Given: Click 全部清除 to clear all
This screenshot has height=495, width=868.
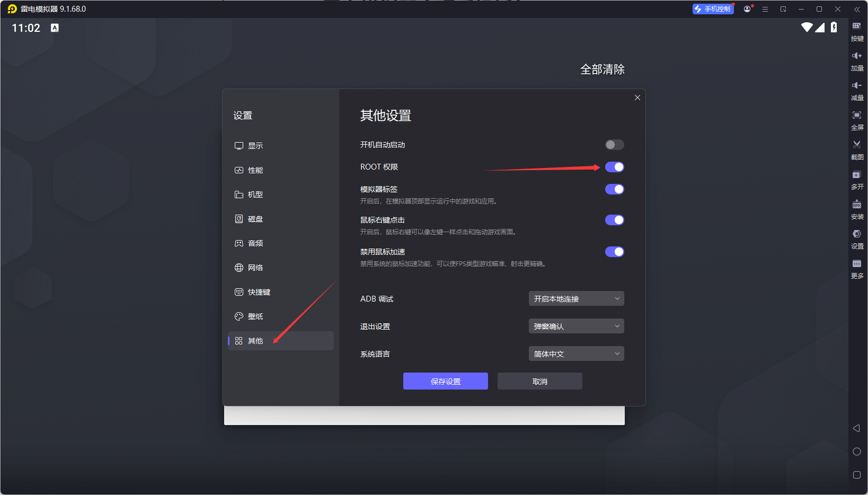Looking at the screenshot, I should 603,69.
